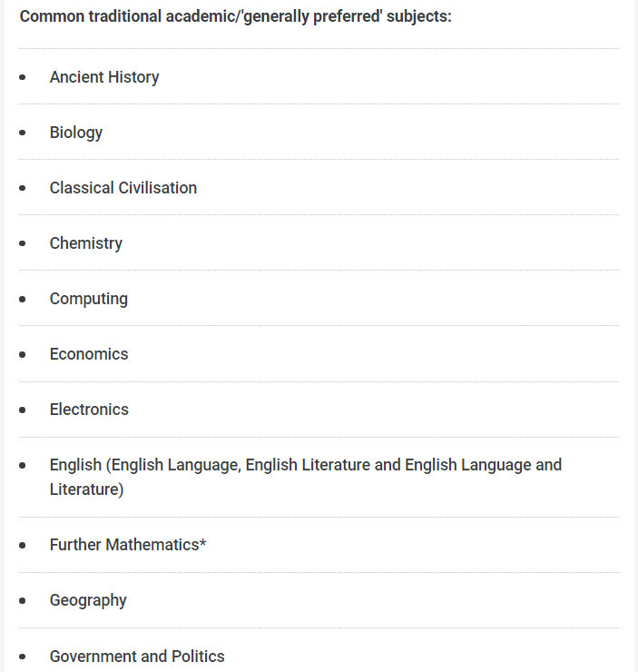
Task: Click the Chemistry list entry
Action: click(x=86, y=243)
